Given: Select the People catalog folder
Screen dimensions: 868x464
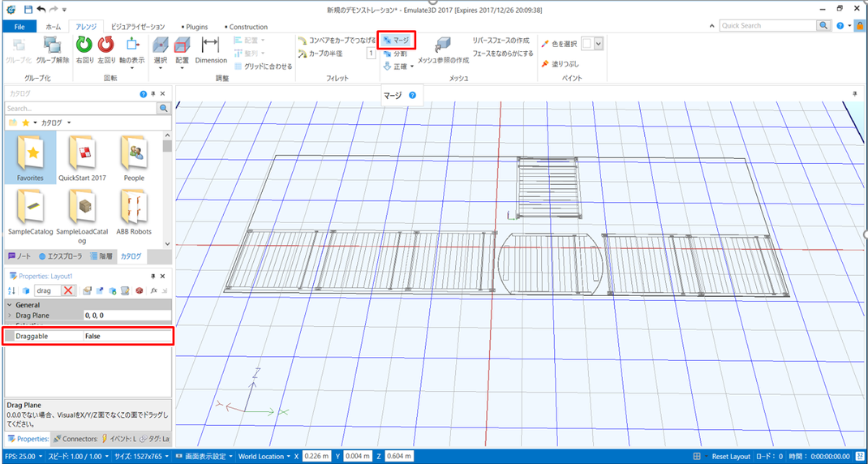Looking at the screenshot, I should [x=135, y=158].
